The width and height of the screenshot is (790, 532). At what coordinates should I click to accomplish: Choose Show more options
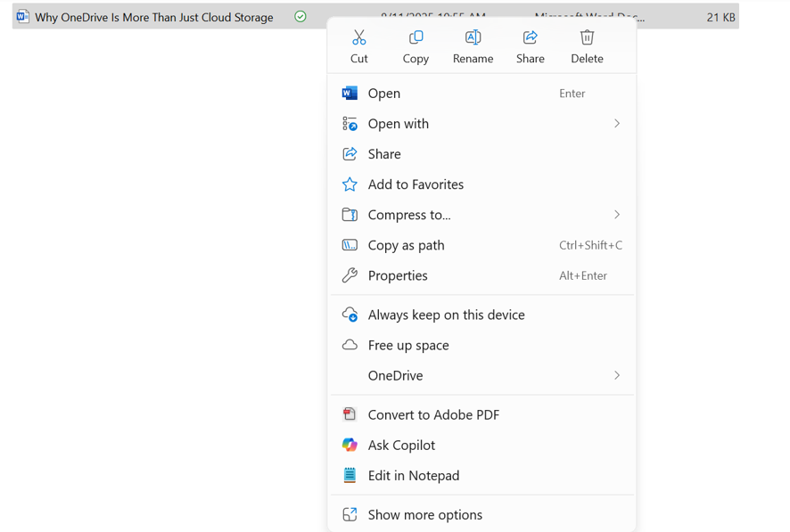pyautogui.click(x=482, y=514)
